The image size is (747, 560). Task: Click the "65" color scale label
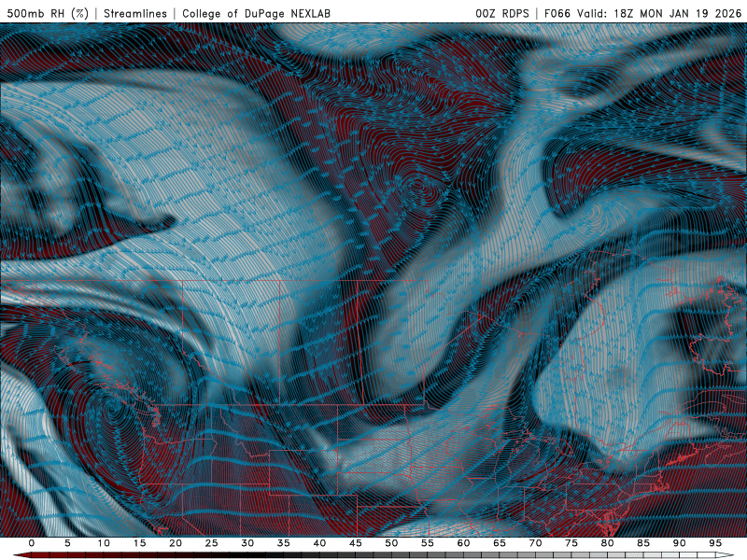point(500,543)
